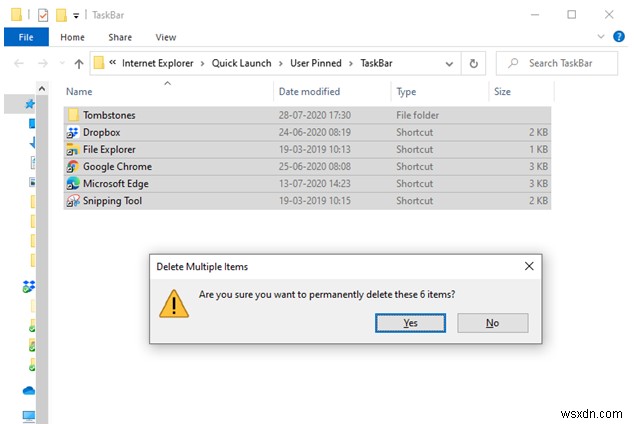Viewport: 634px width, 424px height.
Task: Refresh the TaskBar folder
Action: pos(473,63)
